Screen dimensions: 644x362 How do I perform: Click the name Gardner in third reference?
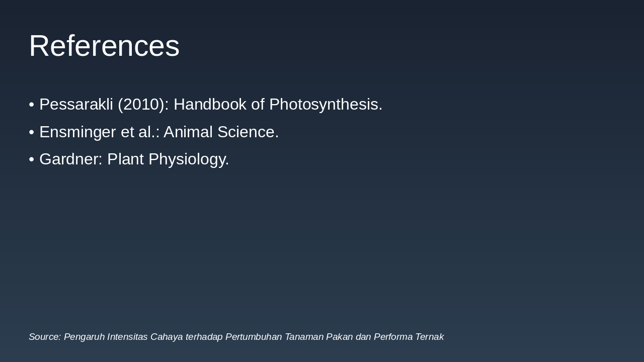click(70, 159)
